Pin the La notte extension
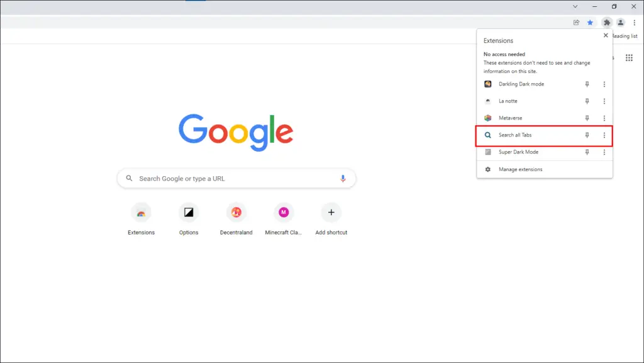Image resolution: width=644 pixels, height=363 pixels. [x=587, y=101]
